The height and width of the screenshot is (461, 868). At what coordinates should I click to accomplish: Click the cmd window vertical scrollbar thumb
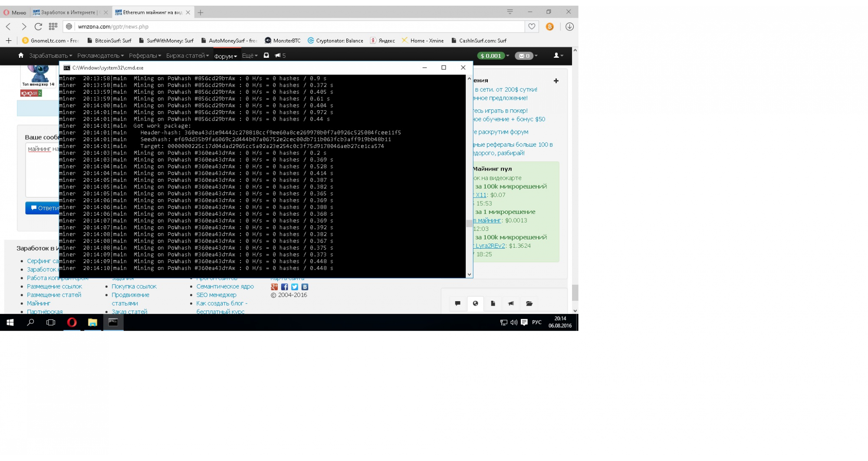469,224
